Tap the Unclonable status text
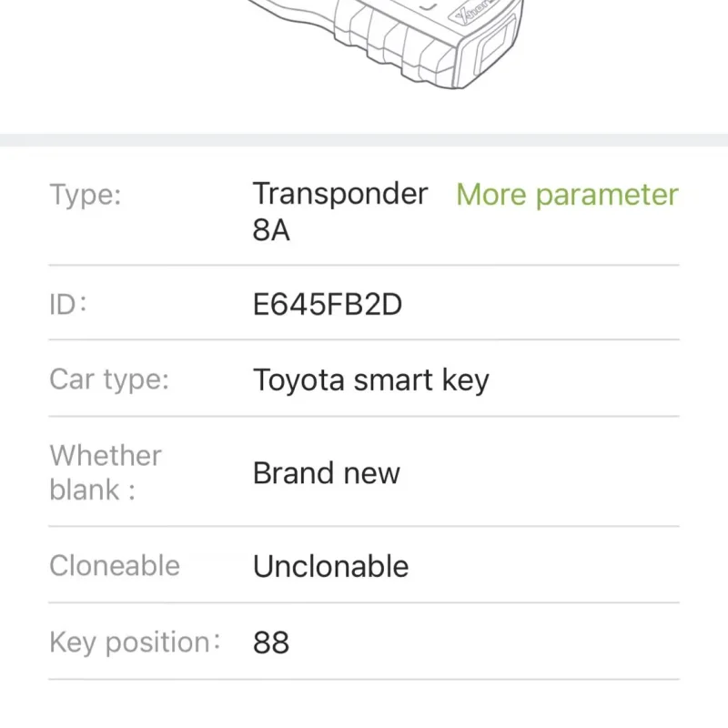The width and height of the screenshot is (728, 728). (x=330, y=566)
